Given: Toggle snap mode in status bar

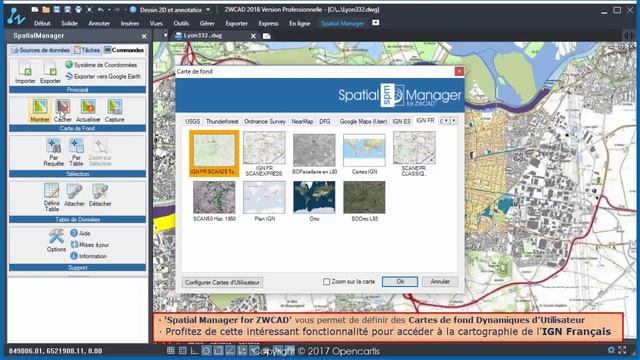Looking at the screenshot, I should pos(183,350).
